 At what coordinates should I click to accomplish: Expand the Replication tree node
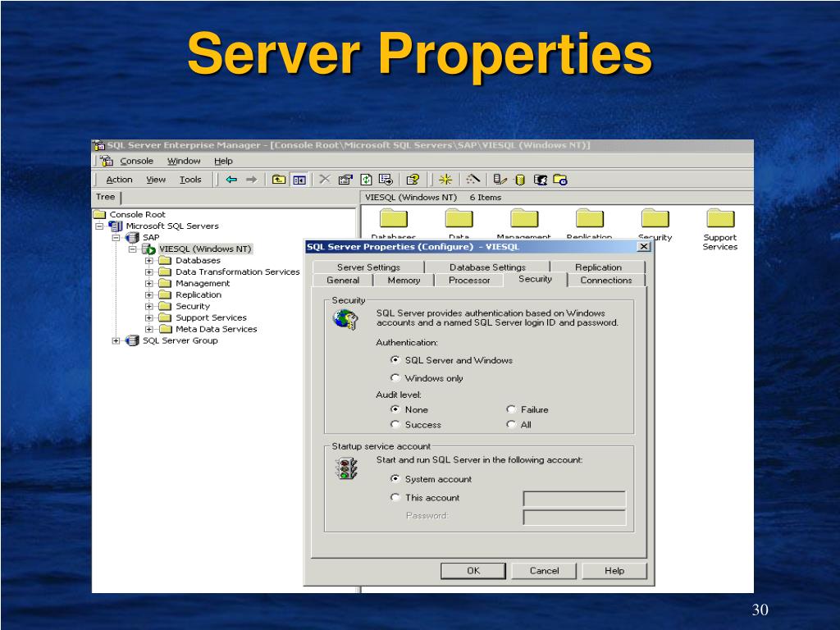[149, 294]
